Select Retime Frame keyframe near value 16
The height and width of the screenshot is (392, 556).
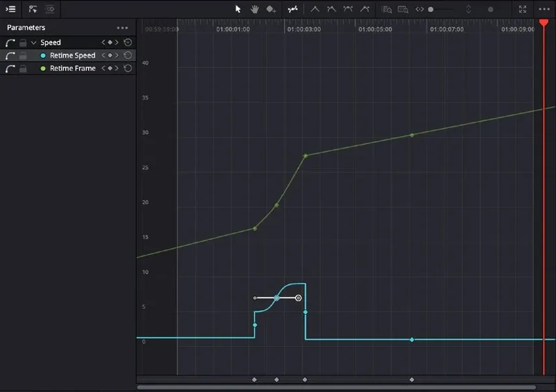[254, 229]
